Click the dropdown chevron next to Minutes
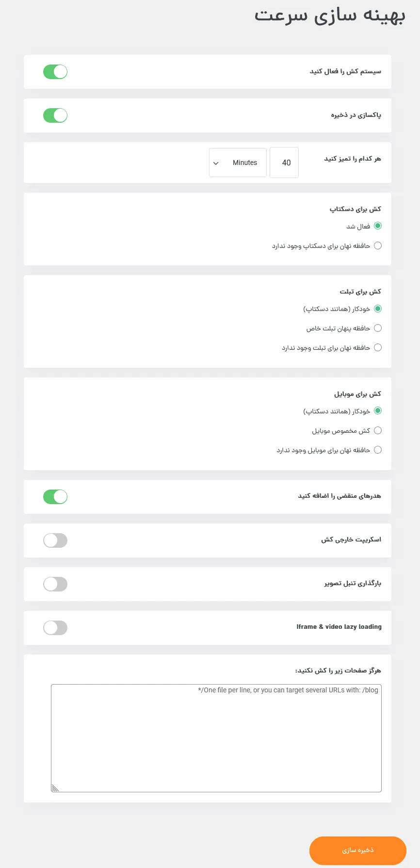The height and width of the screenshot is (868, 420). [216, 163]
